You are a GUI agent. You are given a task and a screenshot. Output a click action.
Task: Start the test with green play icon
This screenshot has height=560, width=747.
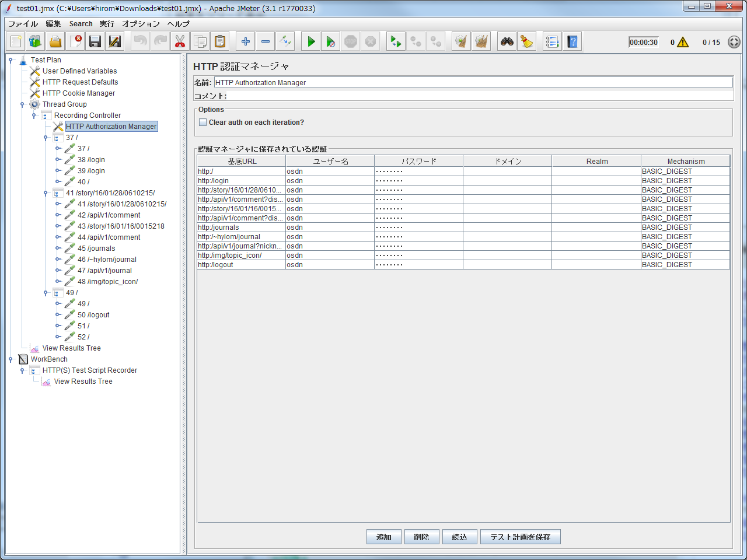(x=311, y=41)
